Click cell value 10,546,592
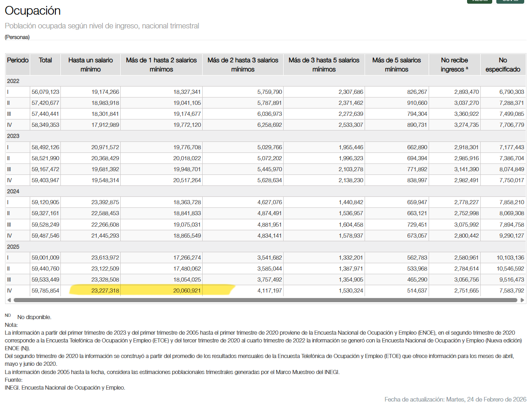Screen dimensions: 532x407 tap(511, 268)
